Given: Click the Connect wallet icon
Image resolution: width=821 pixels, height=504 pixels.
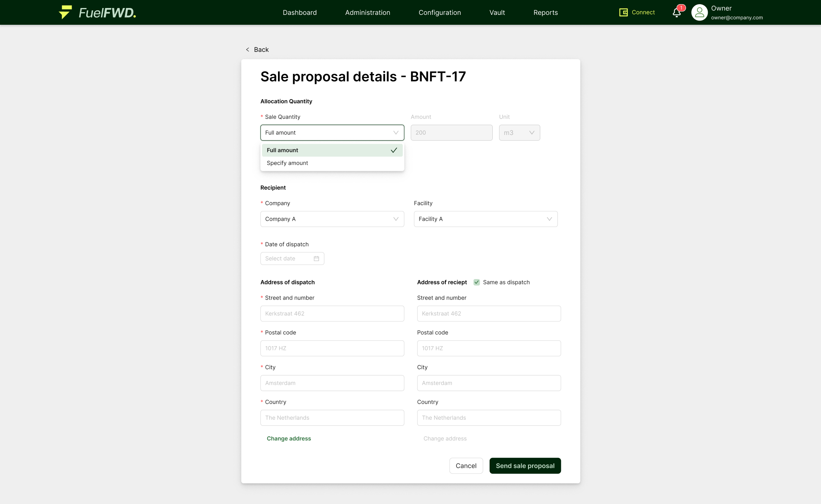Looking at the screenshot, I should (x=623, y=13).
